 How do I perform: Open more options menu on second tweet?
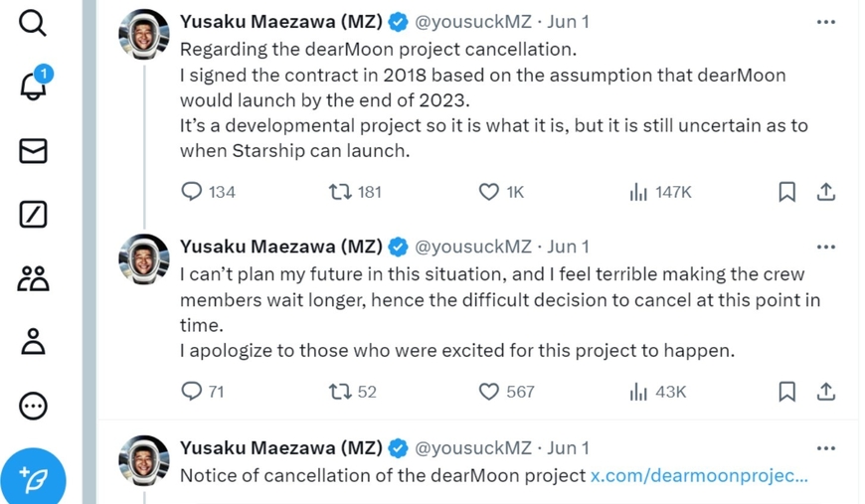pos(826,247)
